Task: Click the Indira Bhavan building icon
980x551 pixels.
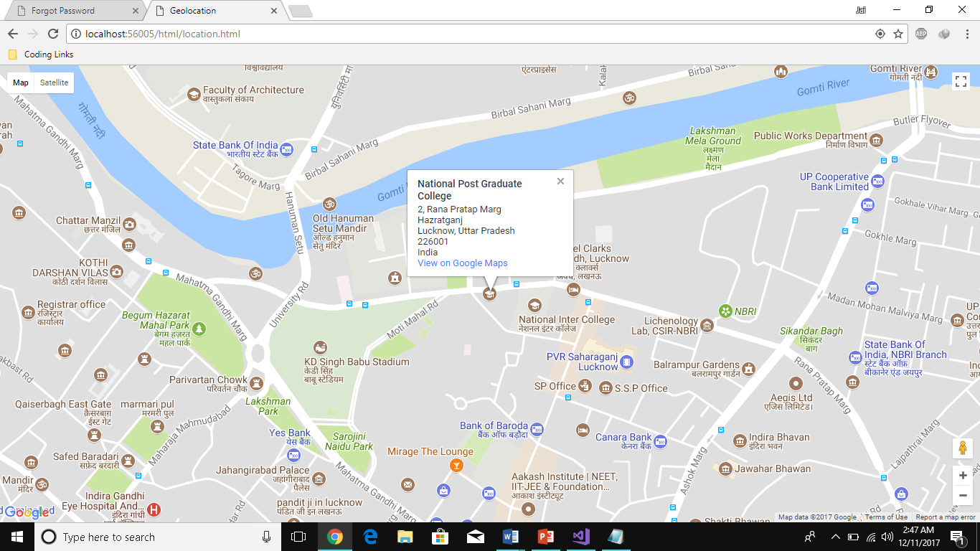Action: point(740,441)
